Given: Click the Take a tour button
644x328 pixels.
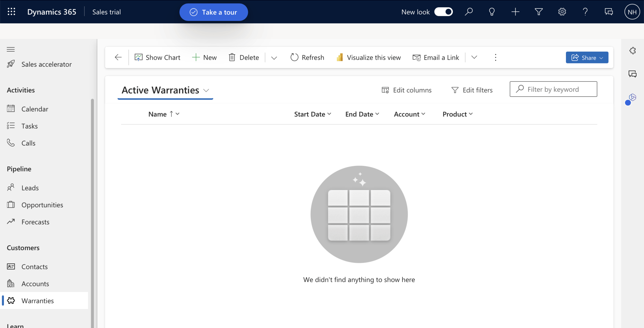Looking at the screenshot, I should 214,12.
